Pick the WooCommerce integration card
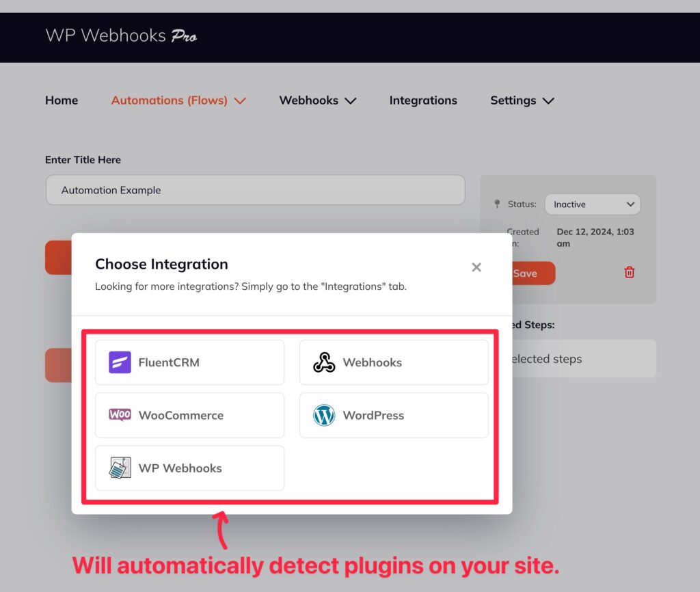The image size is (700, 592). [x=190, y=415]
